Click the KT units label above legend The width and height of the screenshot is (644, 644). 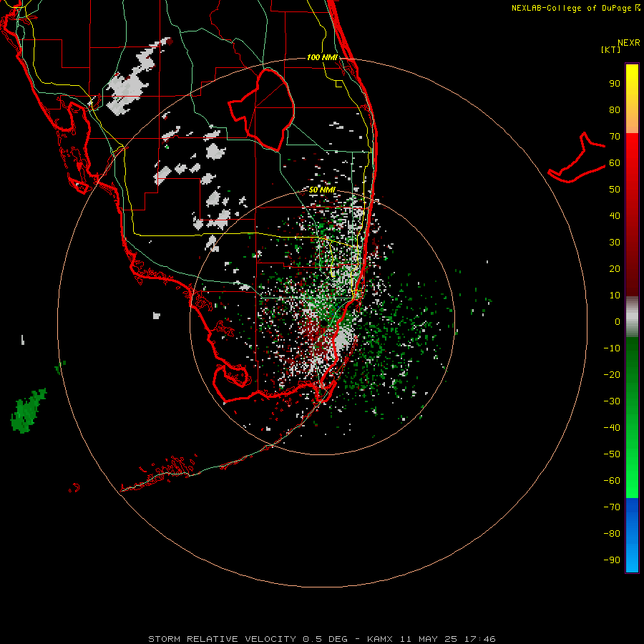click(x=611, y=49)
